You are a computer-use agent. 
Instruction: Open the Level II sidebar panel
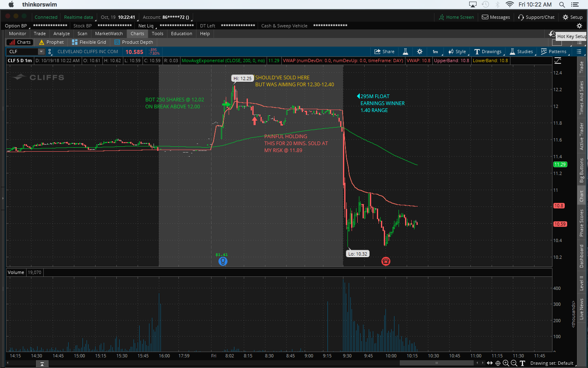click(x=582, y=283)
